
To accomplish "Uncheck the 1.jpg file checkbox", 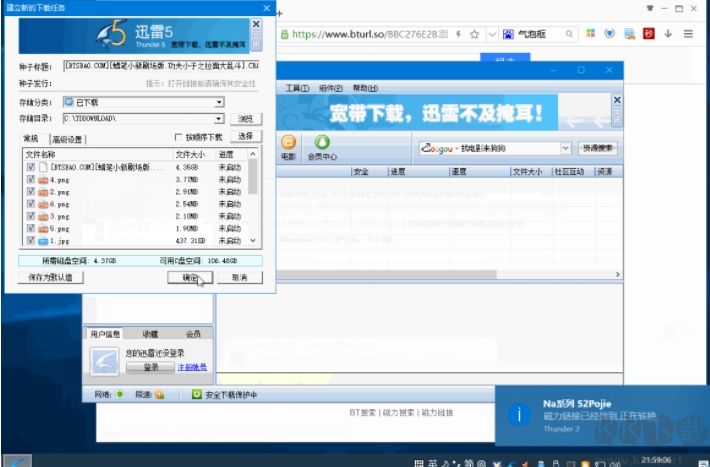I will click(x=31, y=241).
